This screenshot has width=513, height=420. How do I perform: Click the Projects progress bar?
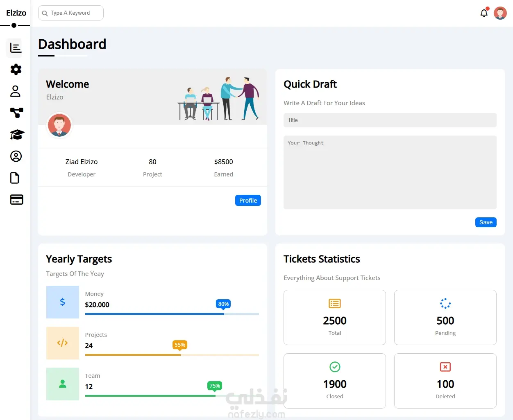coord(172,355)
